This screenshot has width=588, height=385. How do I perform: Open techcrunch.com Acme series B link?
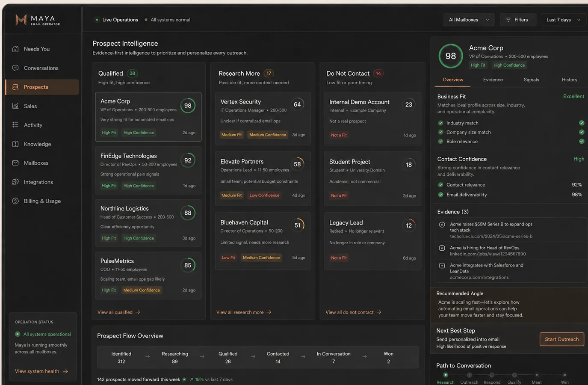coord(491,237)
